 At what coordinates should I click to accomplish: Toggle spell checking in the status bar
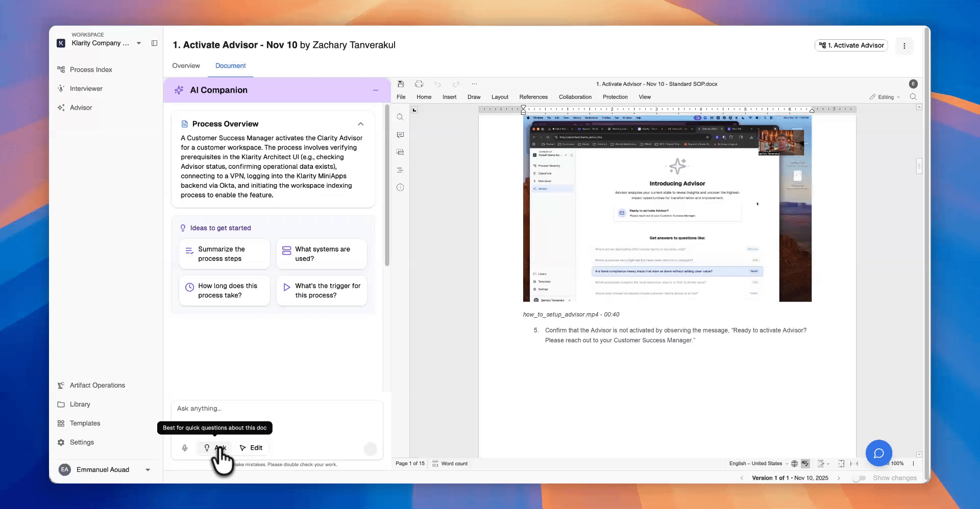pyautogui.click(x=805, y=464)
